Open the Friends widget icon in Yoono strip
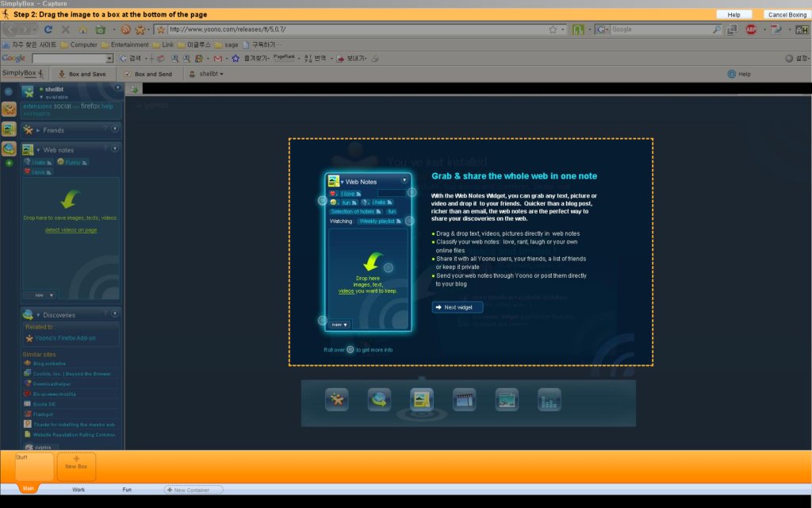This screenshot has width=812, height=508. (9, 109)
